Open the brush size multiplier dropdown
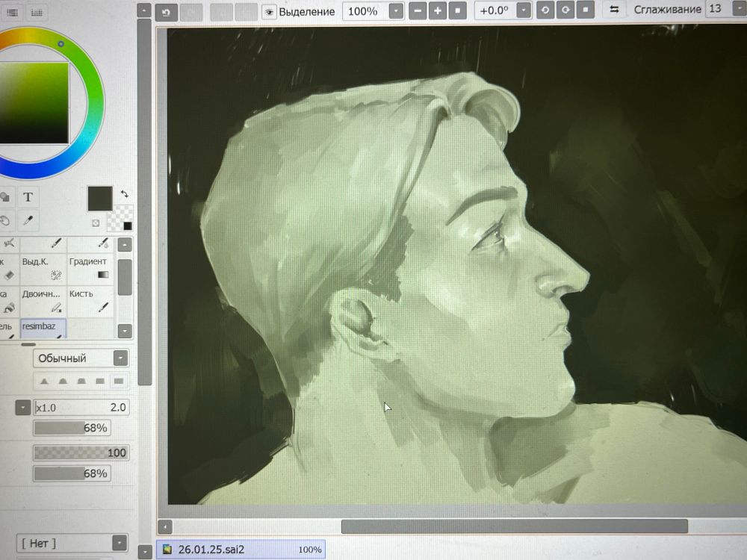Screen dimensions: 747x560 (x=23, y=408)
